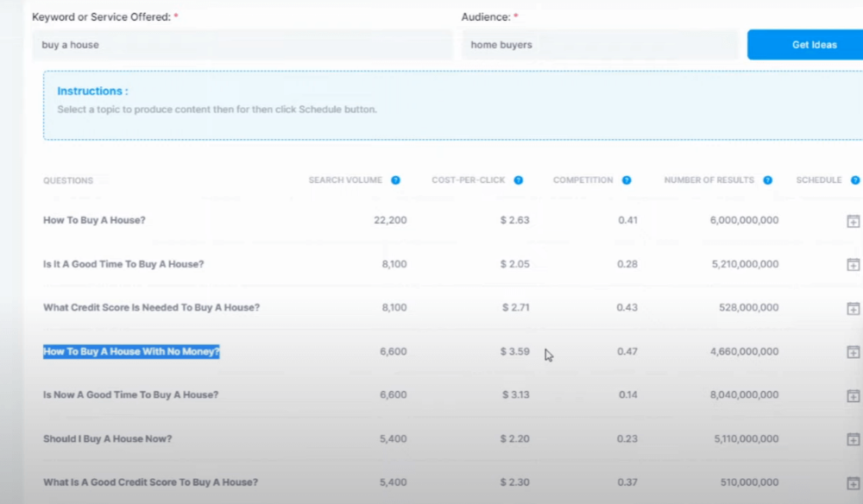The width and height of the screenshot is (863, 504).
Task: Click the Get Ideas button
Action: [805, 45]
